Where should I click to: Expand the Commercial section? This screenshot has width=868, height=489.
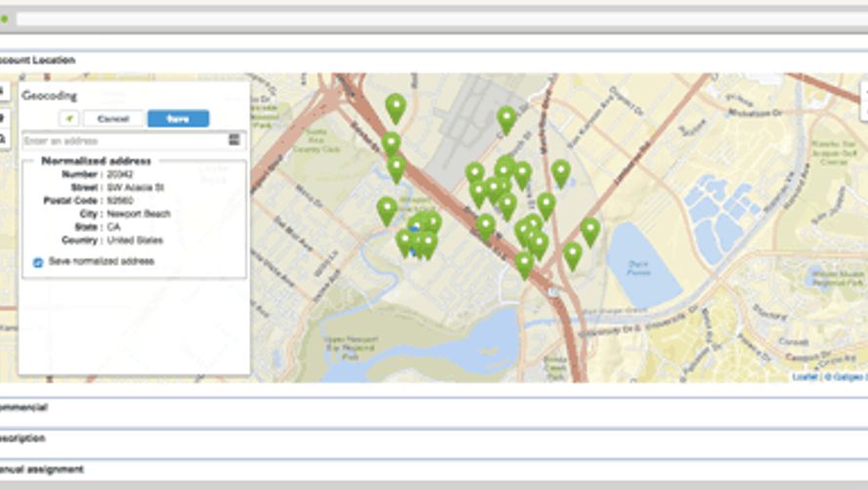pyautogui.click(x=25, y=406)
